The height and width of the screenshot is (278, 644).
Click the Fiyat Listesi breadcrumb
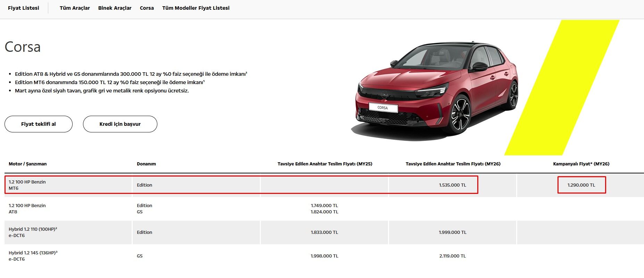point(23,8)
